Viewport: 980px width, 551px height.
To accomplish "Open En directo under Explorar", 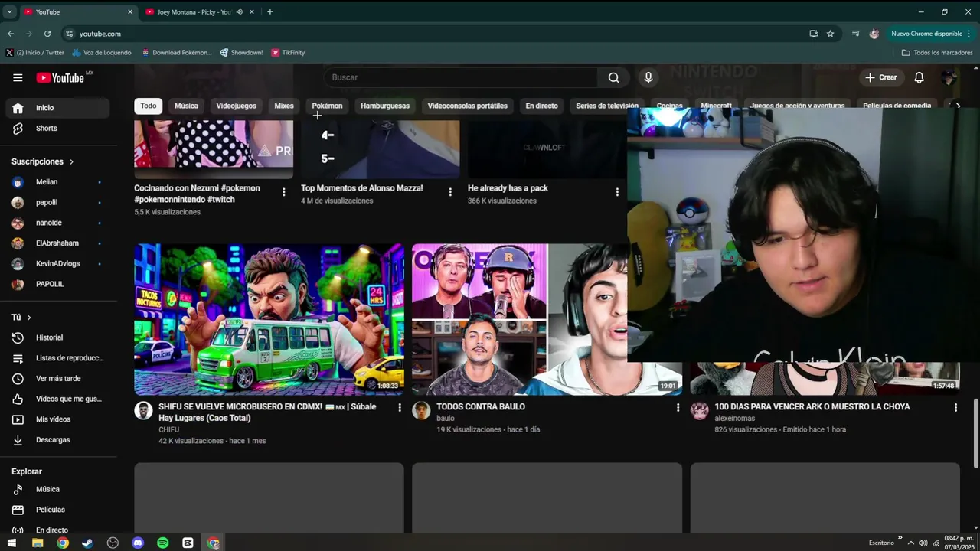I will (57, 529).
